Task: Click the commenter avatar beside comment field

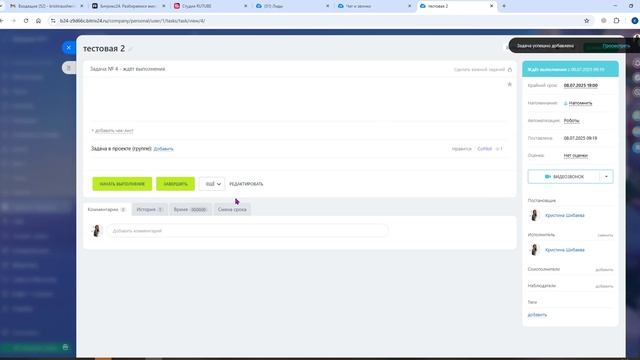Action: [96, 231]
